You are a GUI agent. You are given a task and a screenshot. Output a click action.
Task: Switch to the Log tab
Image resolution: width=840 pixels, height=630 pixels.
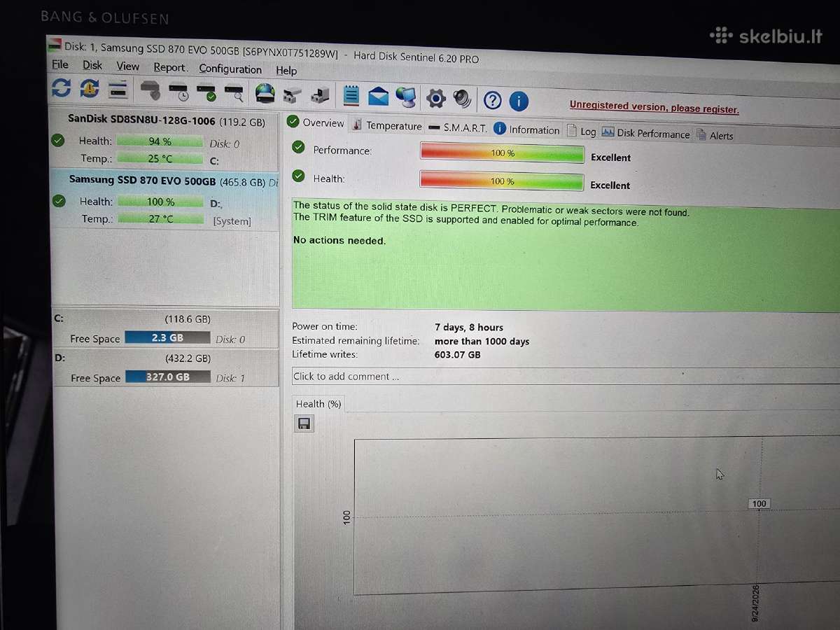pos(581,132)
